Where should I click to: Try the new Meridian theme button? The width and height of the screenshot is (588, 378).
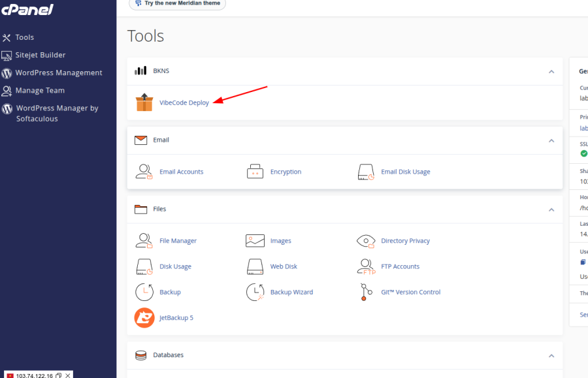(177, 3)
